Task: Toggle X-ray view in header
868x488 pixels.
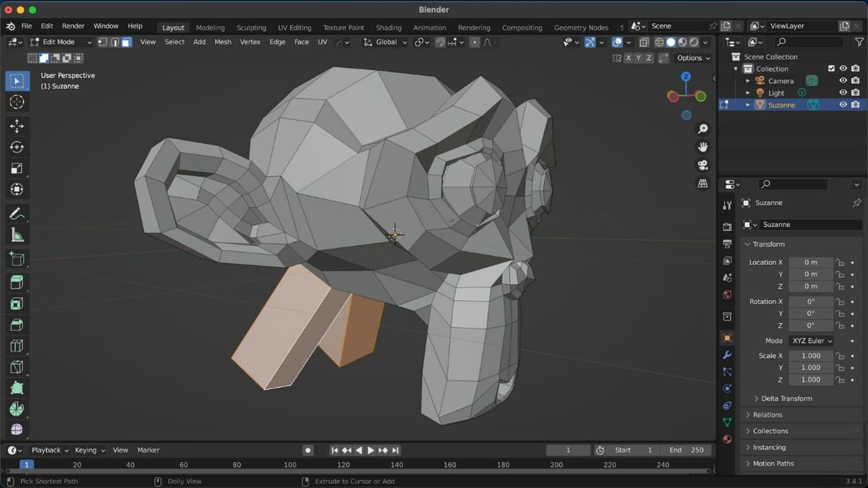Action: 644,42
